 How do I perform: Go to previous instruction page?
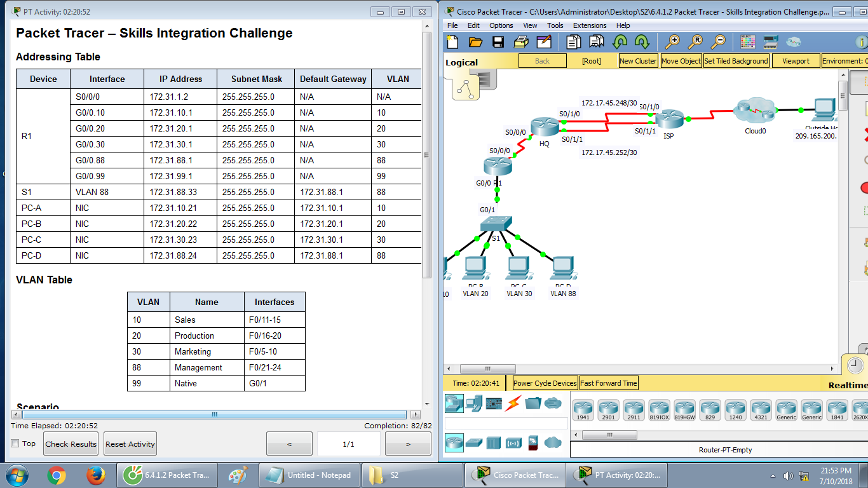[289, 444]
